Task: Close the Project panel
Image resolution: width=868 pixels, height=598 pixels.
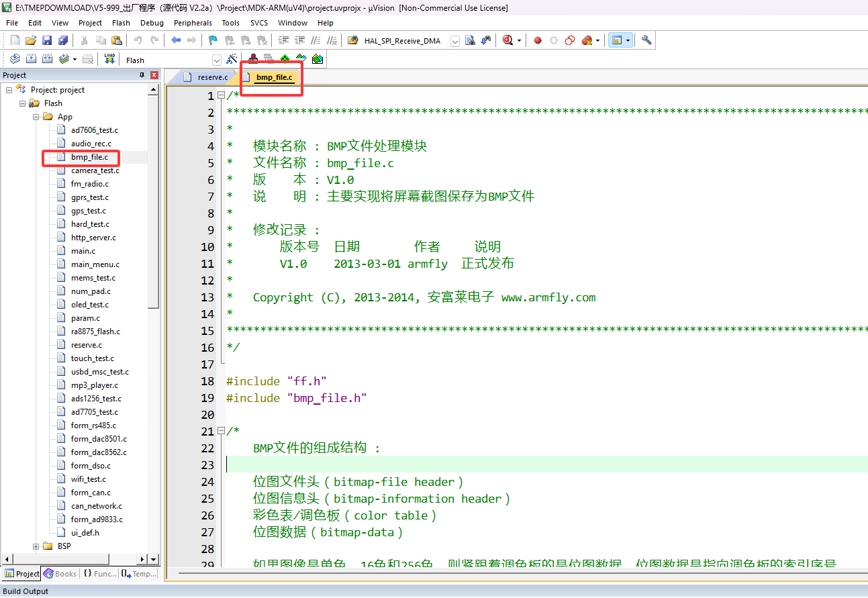Action: tap(154, 75)
